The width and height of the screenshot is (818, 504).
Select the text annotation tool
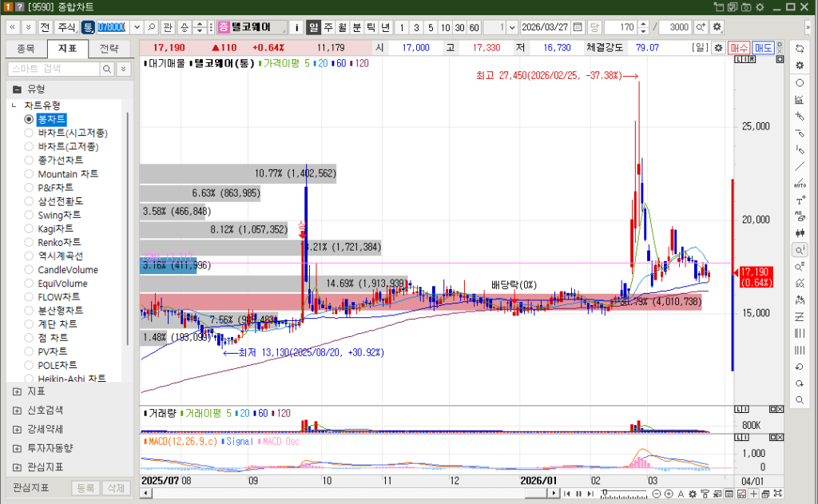800,200
